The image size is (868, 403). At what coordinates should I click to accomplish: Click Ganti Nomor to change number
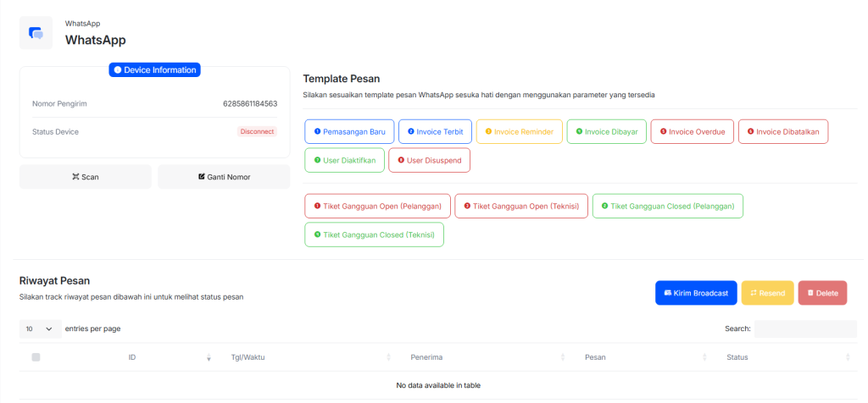(x=224, y=177)
